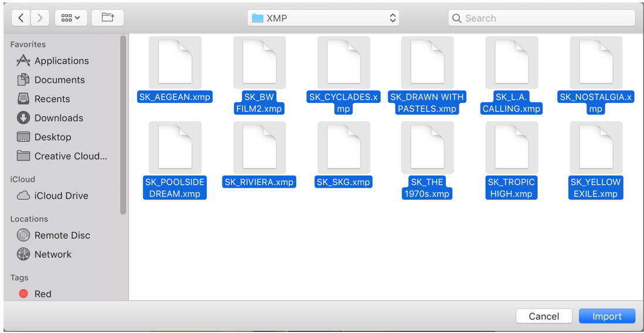Select the Red tag in sidebar
This screenshot has width=644, height=333.
coord(42,294)
